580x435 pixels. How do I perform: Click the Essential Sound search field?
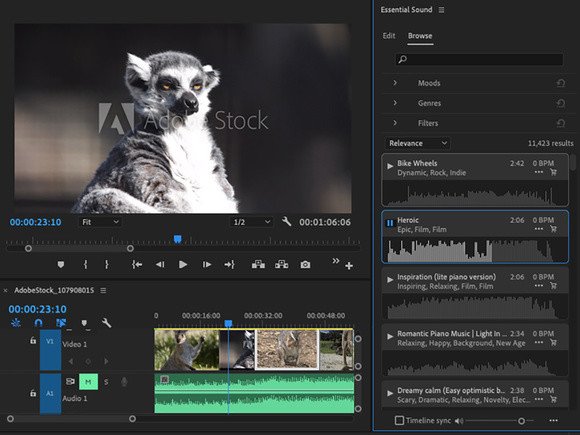click(479, 59)
